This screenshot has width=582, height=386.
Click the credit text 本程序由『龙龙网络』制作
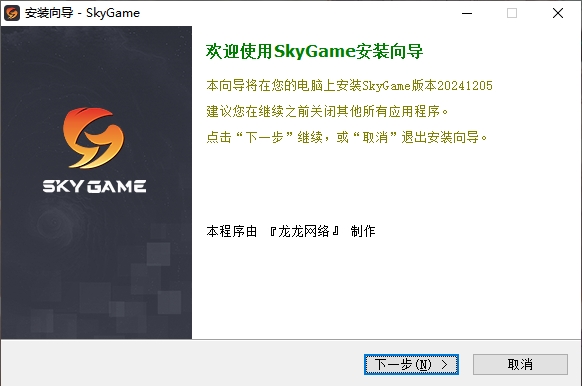point(291,231)
